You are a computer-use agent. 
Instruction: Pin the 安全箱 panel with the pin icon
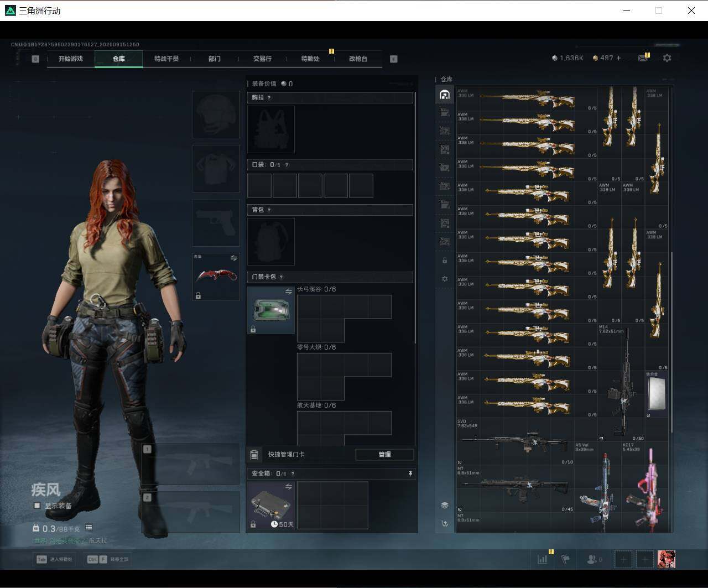410,473
